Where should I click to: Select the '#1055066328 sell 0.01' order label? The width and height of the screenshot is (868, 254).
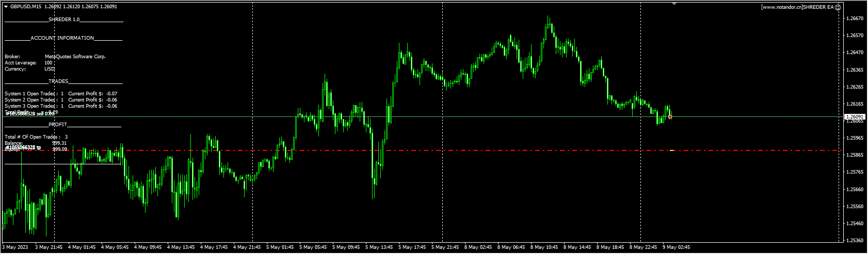[x=29, y=113]
